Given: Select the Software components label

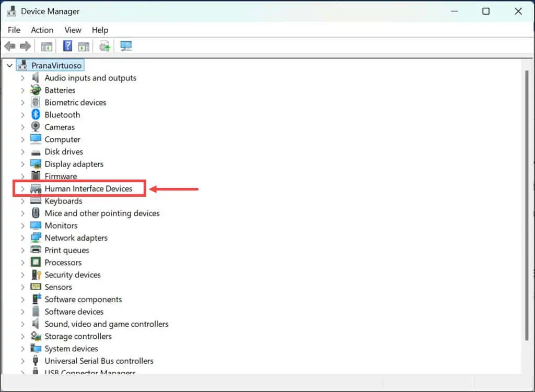Looking at the screenshot, I should click(x=83, y=299).
